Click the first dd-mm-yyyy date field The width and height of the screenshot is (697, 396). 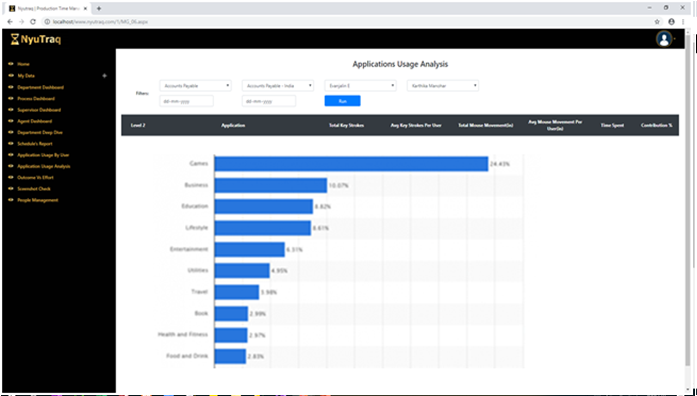tap(187, 101)
